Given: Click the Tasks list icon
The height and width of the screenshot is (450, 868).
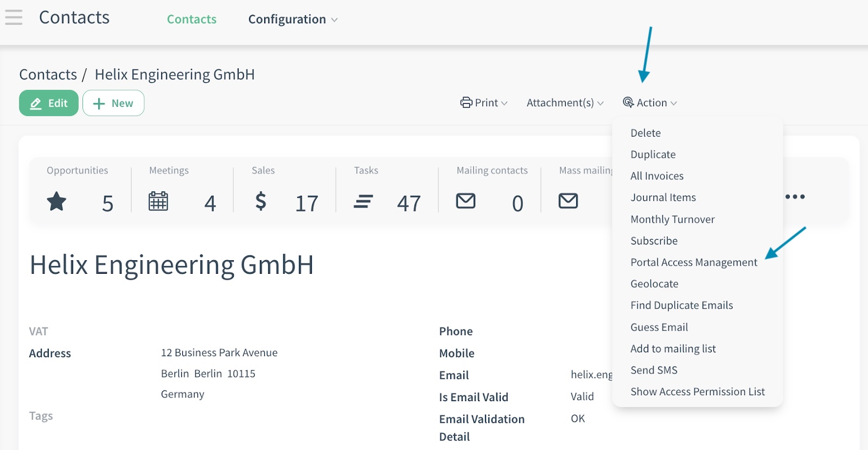Looking at the screenshot, I should pyautogui.click(x=363, y=202).
